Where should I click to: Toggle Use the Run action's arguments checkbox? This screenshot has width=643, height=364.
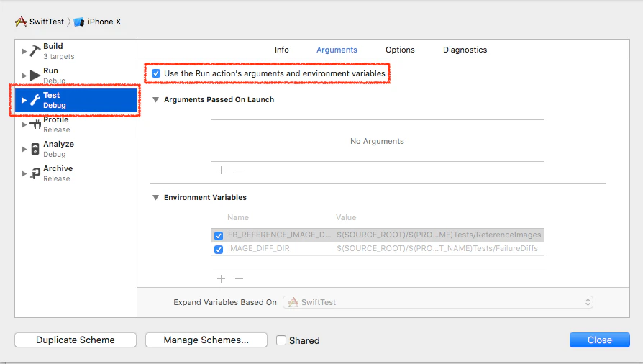[x=156, y=73]
